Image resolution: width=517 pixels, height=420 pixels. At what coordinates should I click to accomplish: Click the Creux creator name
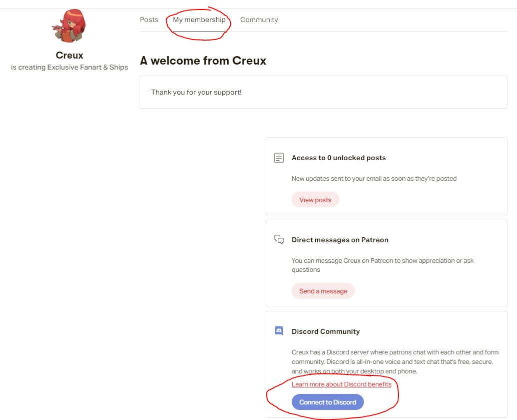[x=69, y=55]
